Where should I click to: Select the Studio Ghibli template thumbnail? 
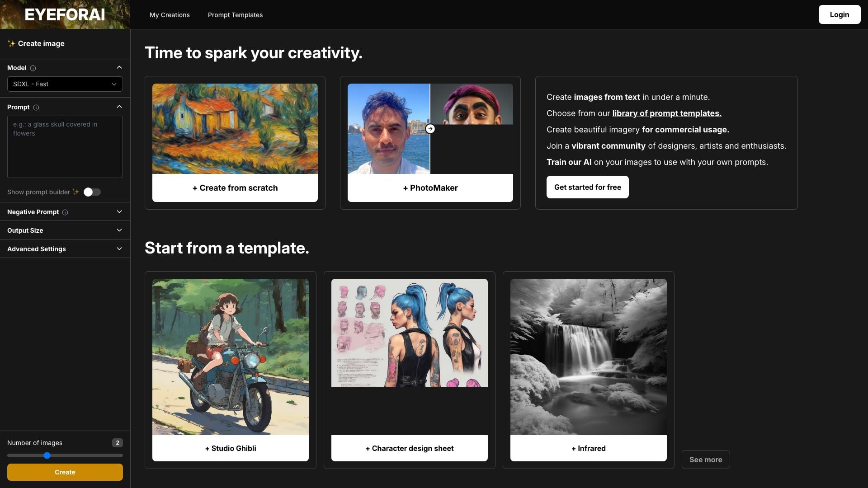pos(231,357)
